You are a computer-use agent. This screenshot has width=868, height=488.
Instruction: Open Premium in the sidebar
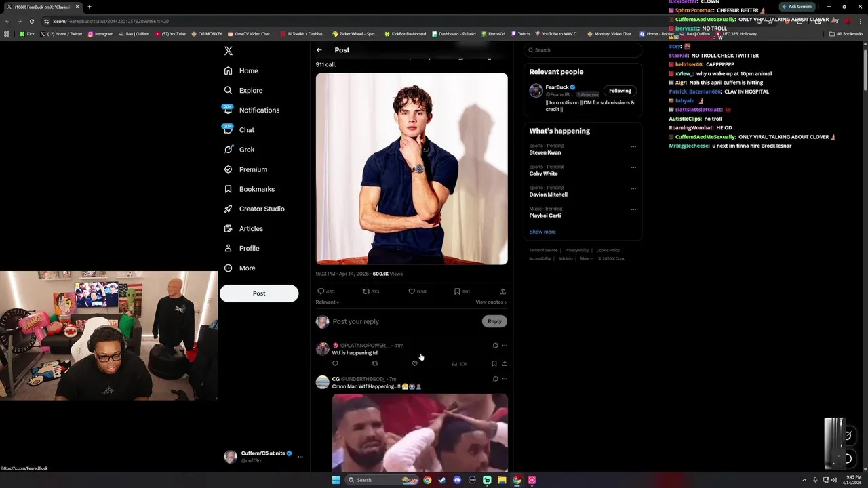point(245,169)
